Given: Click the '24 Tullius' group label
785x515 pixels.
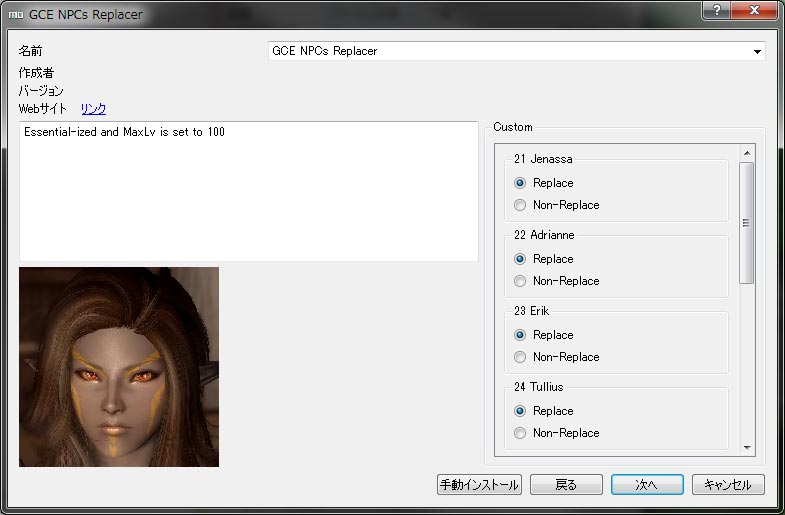Looking at the screenshot, I should pos(539,387).
